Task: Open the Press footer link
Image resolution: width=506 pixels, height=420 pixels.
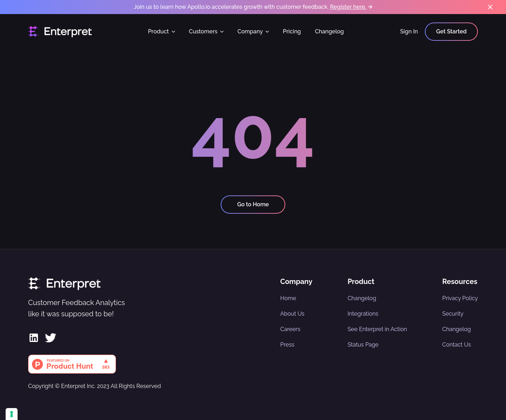Action: [x=287, y=344]
